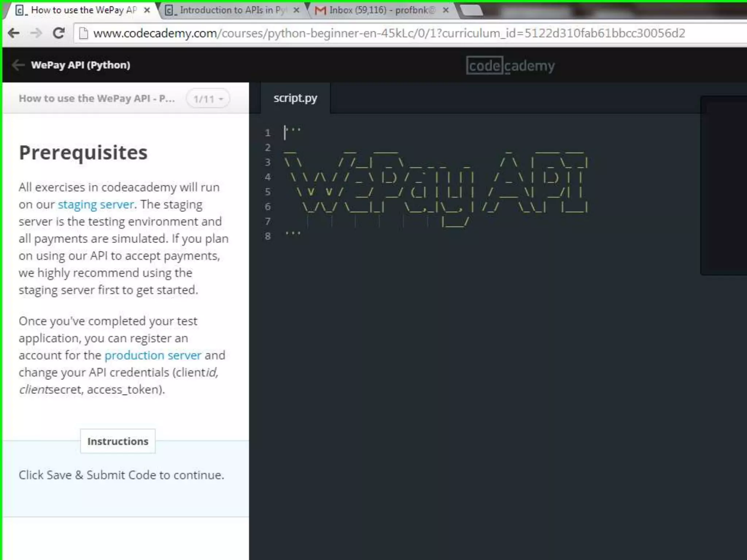Close the Gmail Inbox tab
The height and width of the screenshot is (560, 747).
pyautogui.click(x=445, y=10)
